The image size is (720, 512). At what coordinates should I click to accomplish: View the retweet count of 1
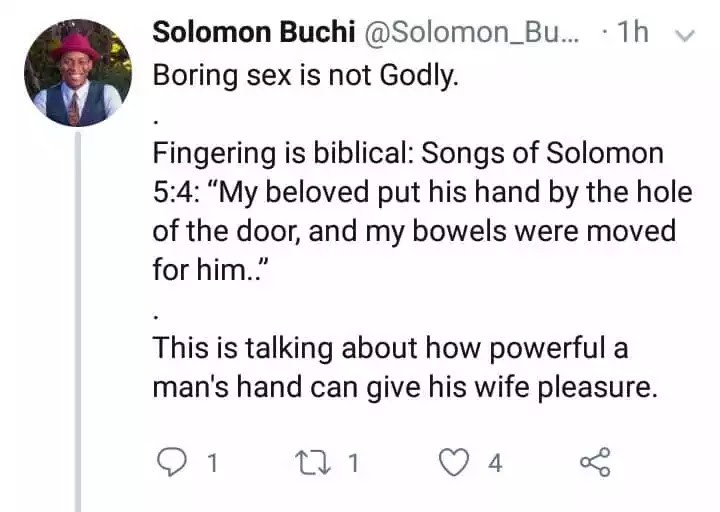352,463
